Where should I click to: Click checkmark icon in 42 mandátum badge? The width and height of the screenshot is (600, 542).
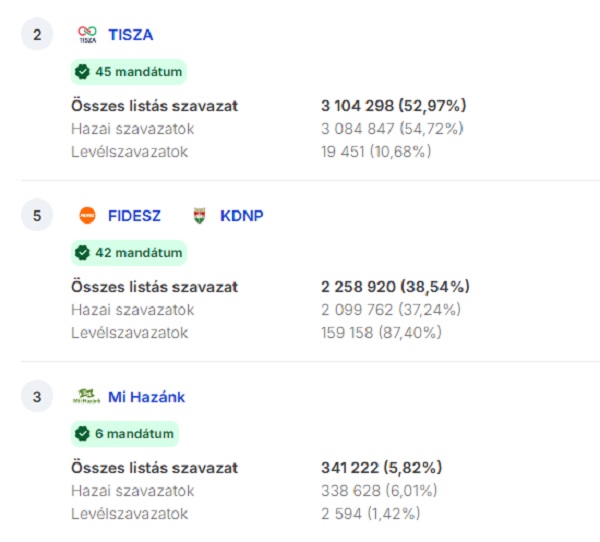(82, 253)
